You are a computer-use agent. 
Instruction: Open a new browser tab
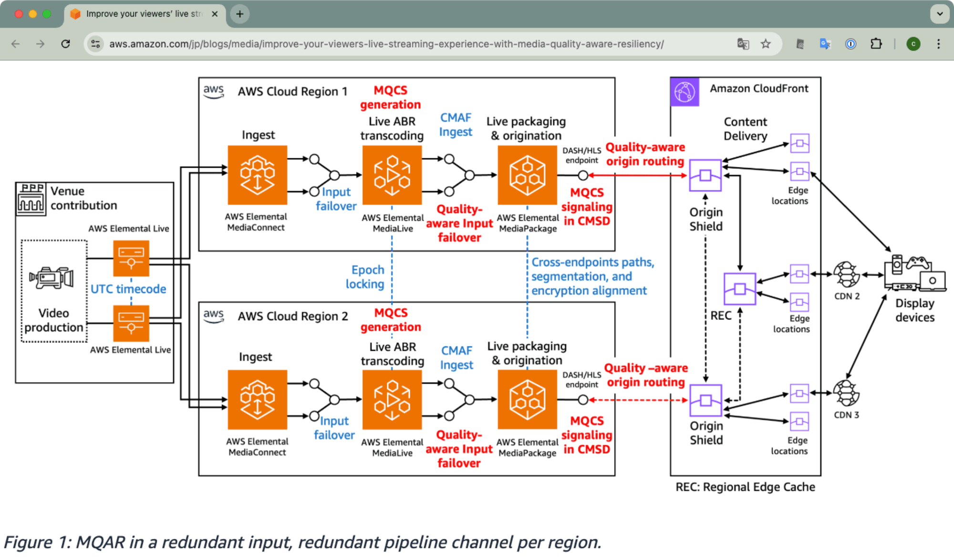coord(240,14)
